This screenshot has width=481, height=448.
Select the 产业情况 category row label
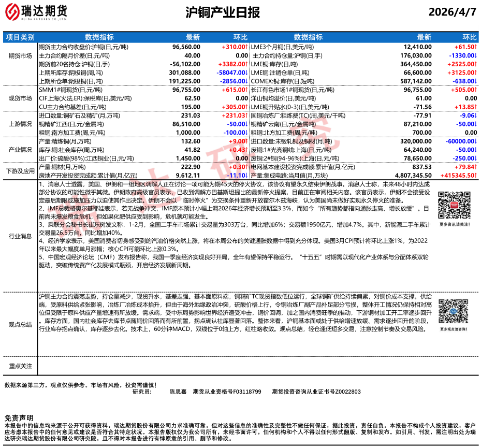(x=20, y=150)
